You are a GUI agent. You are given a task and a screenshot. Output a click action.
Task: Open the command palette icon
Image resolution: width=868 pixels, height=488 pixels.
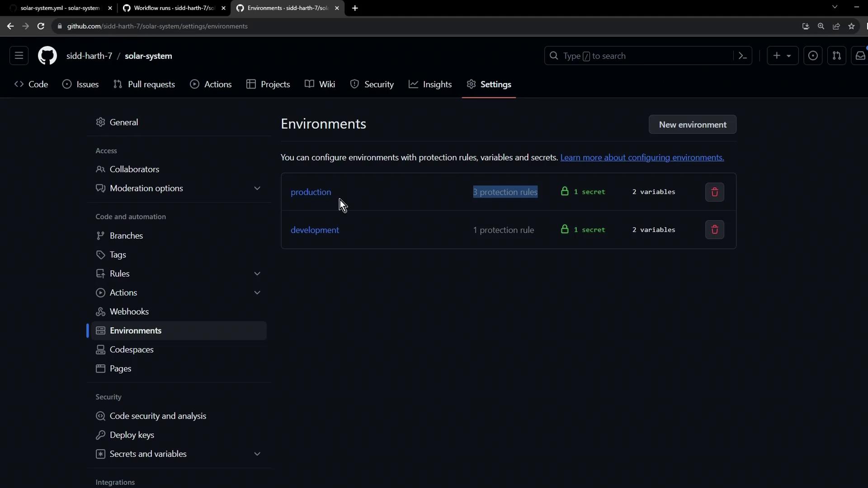(742, 56)
